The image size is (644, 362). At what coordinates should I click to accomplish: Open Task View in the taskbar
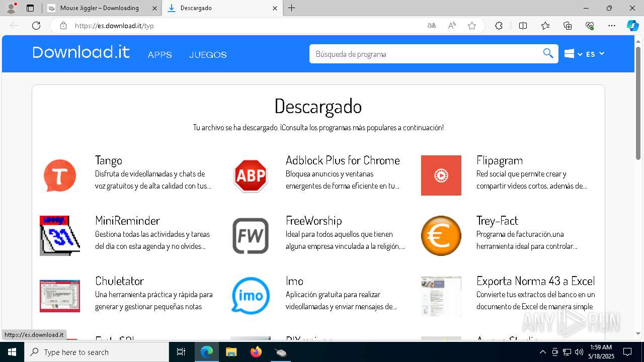point(181,352)
